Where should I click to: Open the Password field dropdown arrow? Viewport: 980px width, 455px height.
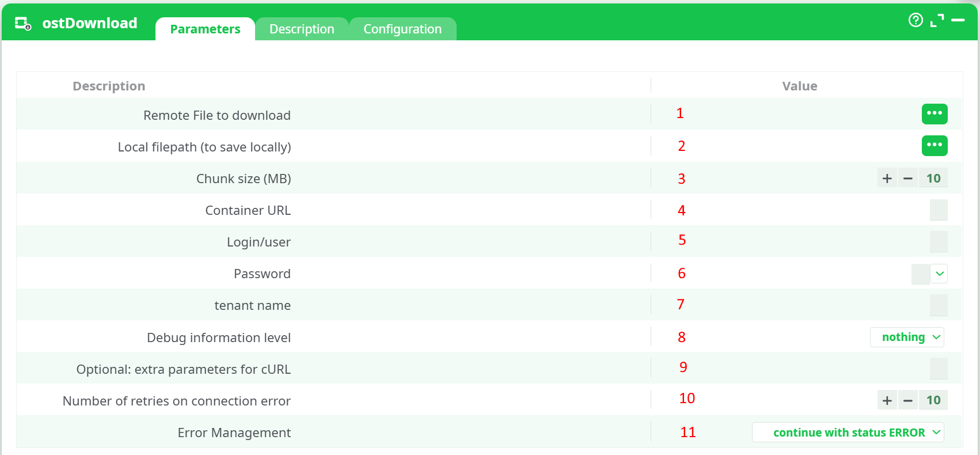point(939,274)
